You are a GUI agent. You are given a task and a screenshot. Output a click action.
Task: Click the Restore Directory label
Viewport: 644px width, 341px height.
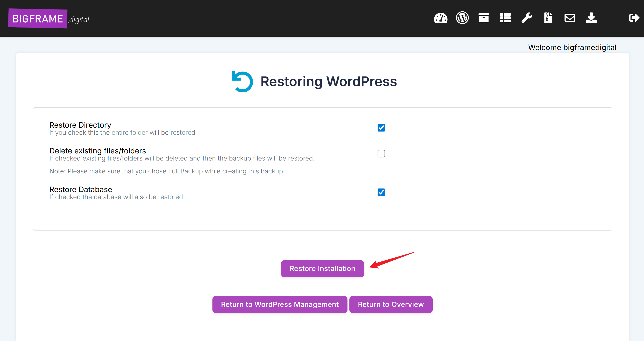(x=80, y=125)
